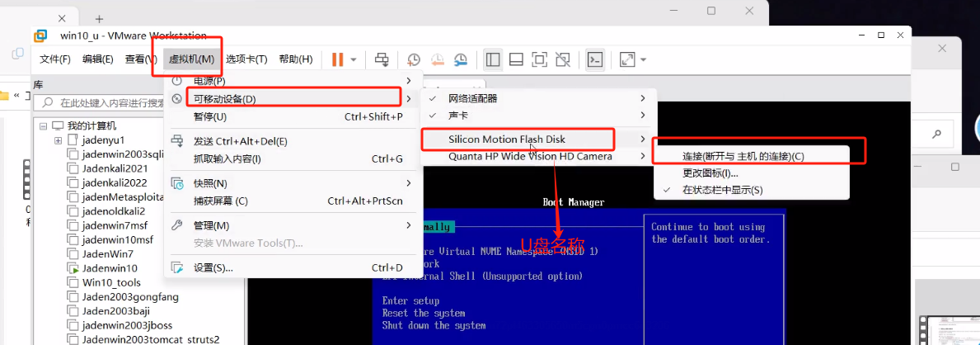Screen dimensions: 980x345
Task: Choose 更改图标(I)... option
Action: (x=752, y=172)
